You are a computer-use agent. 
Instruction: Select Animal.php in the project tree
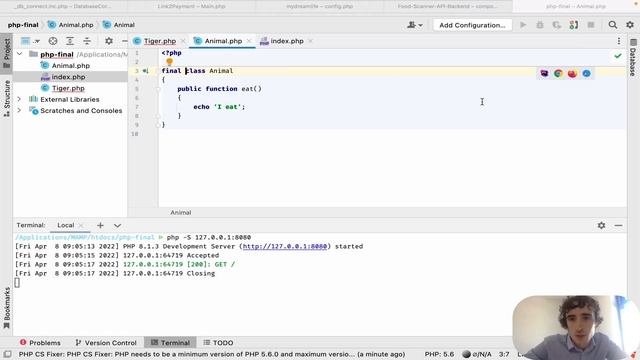pyautogui.click(x=70, y=65)
